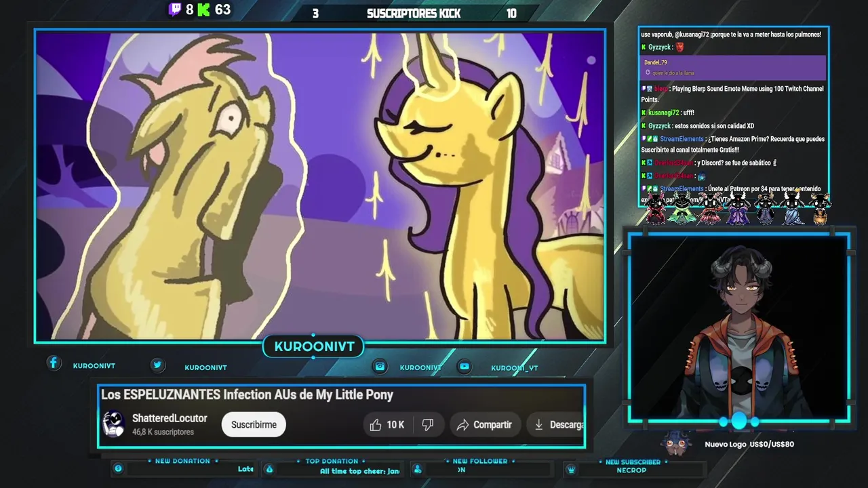Viewport: 868px width, 488px height.
Task: Click the pony cartoon video frame
Action: 320,186
